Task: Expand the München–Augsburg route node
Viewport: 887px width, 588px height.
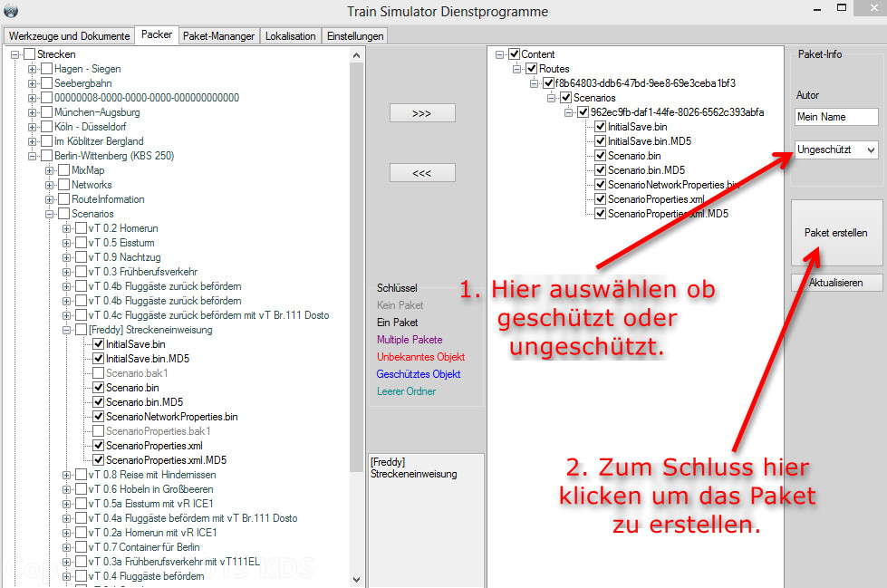Action: click(33, 112)
